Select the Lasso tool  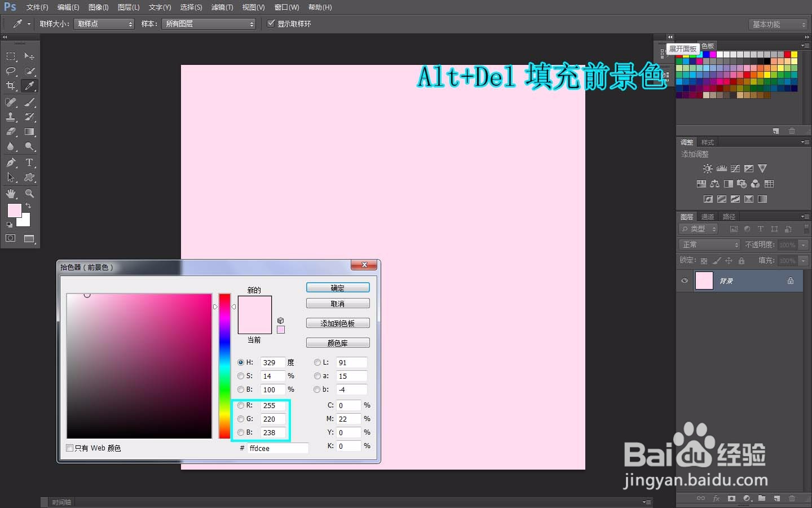pos(10,71)
